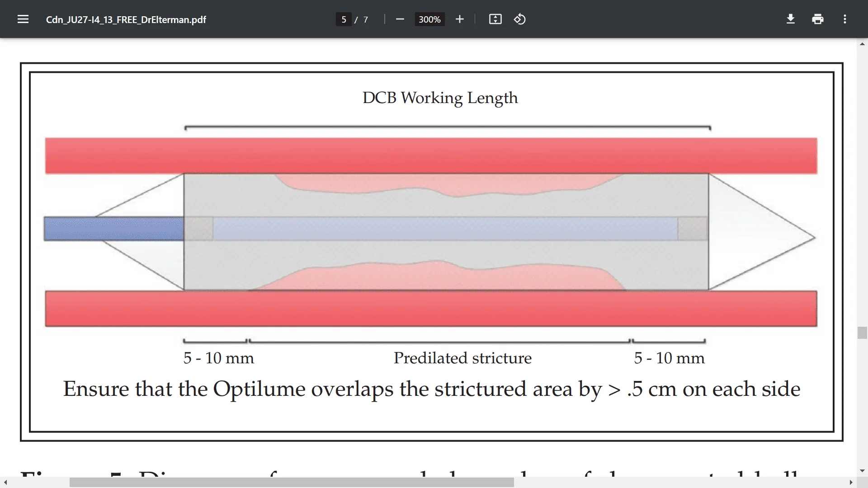The height and width of the screenshot is (488, 868).
Task: Toggle fit to page view
Action: click(495, 19)
